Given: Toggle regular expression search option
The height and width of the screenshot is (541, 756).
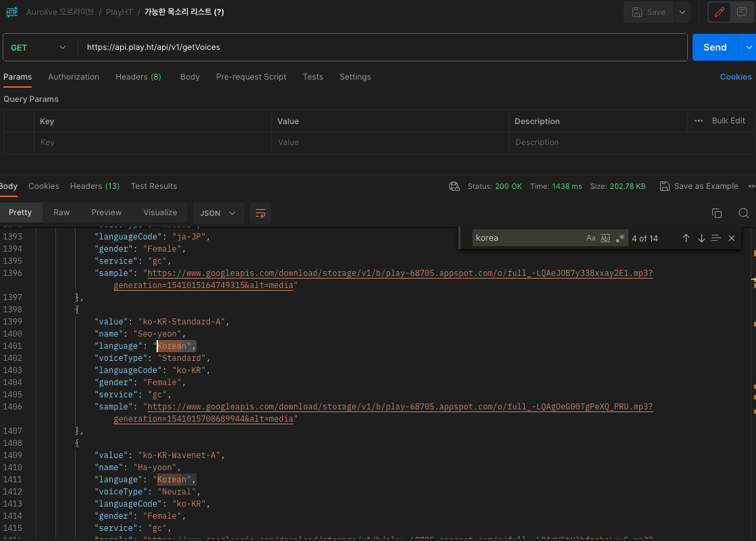Looking at the screenshot, I should tap(620, 238).
